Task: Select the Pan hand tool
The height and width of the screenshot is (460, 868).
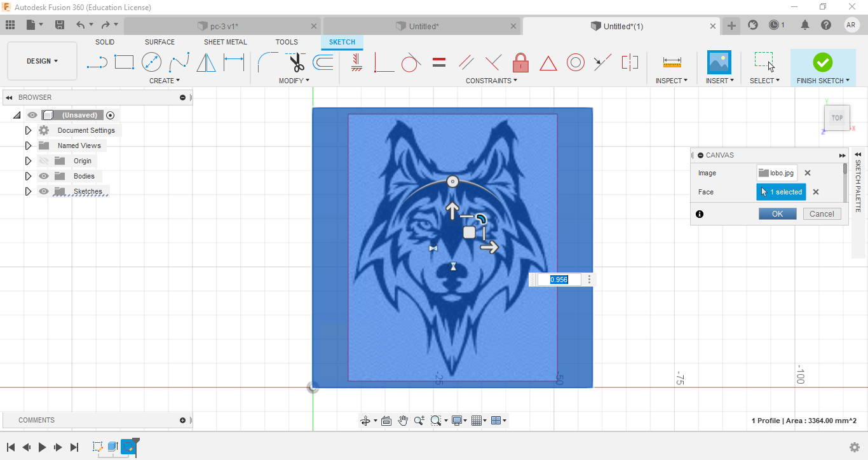Action: [x=403, y=421]
